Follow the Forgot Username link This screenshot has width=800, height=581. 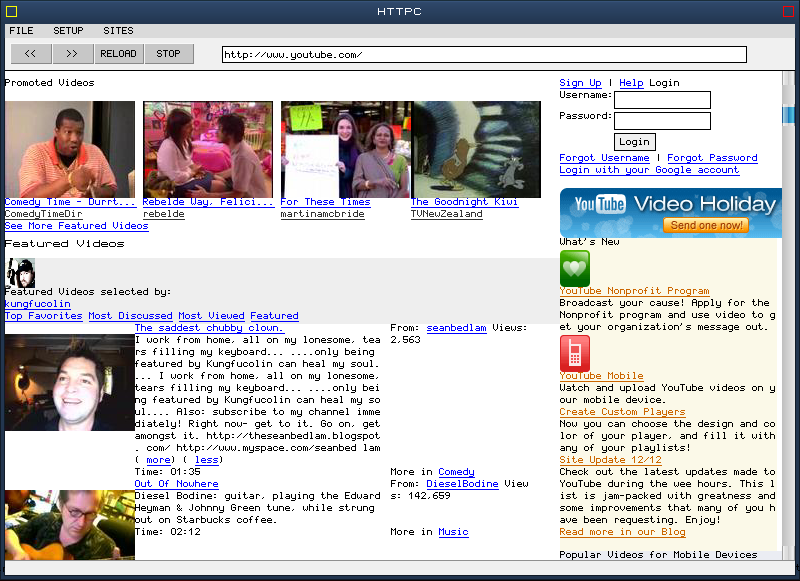point(604,158)
